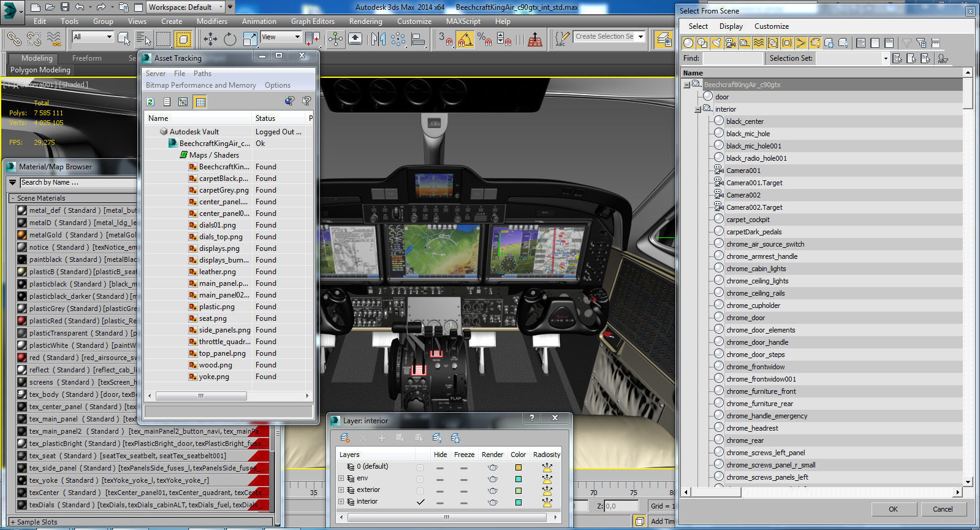Click Select Invert icon in Select From Scene
Image resolution: width=980 pixels, height=530 pixels.
click(889, 43)
